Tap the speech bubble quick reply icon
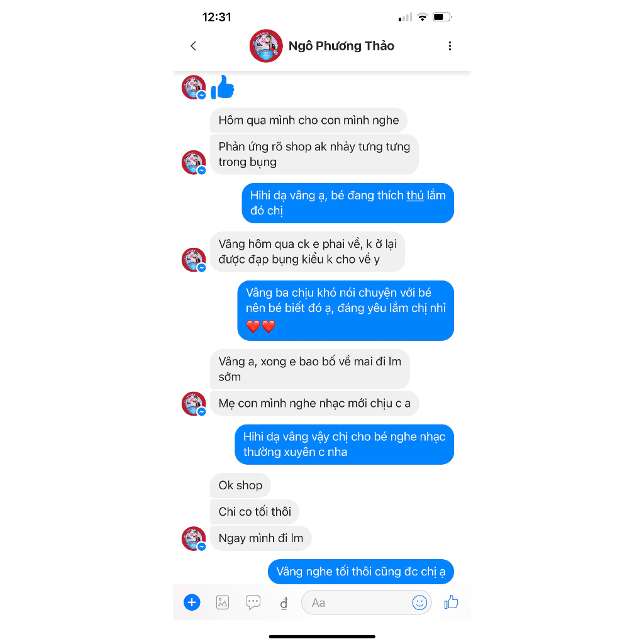 pos(253,602)
